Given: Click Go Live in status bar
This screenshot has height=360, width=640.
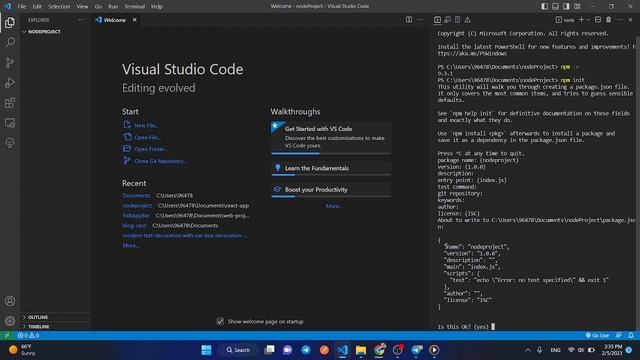Looking at the screenshot, I should (597, 335).
